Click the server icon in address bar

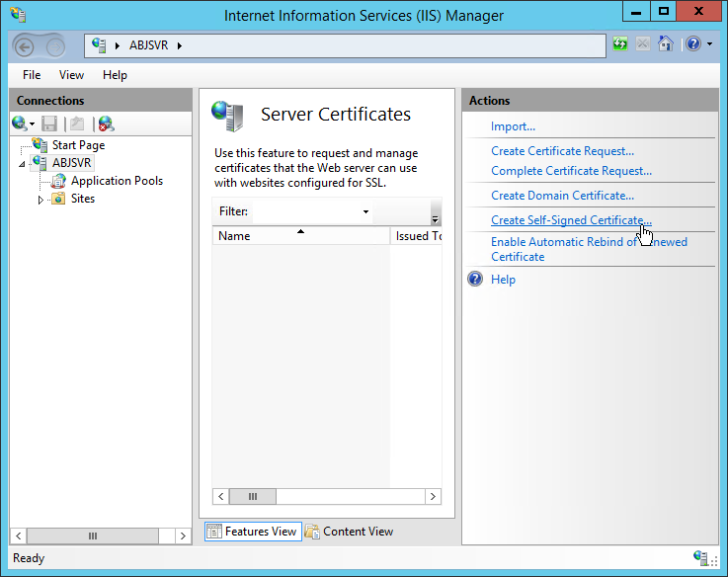(99, 45)
